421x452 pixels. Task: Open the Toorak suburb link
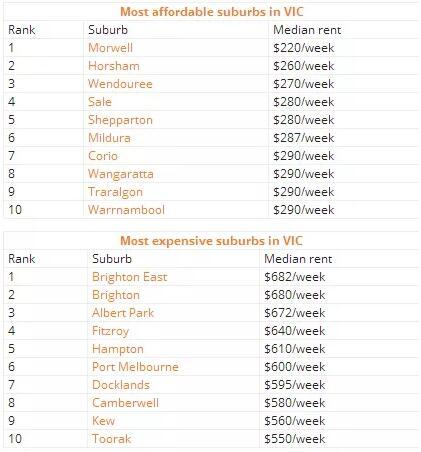tap(111, 439)
